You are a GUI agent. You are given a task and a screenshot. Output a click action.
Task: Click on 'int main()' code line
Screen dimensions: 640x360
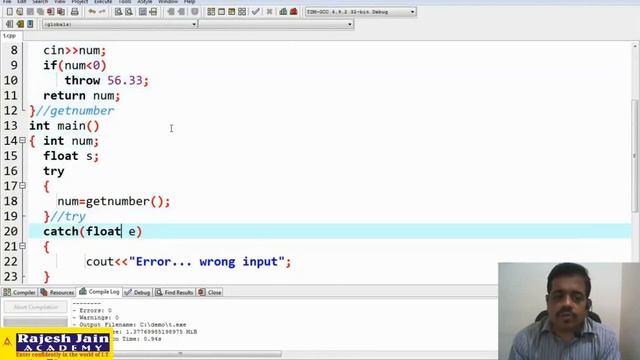(x=64, y=126)
